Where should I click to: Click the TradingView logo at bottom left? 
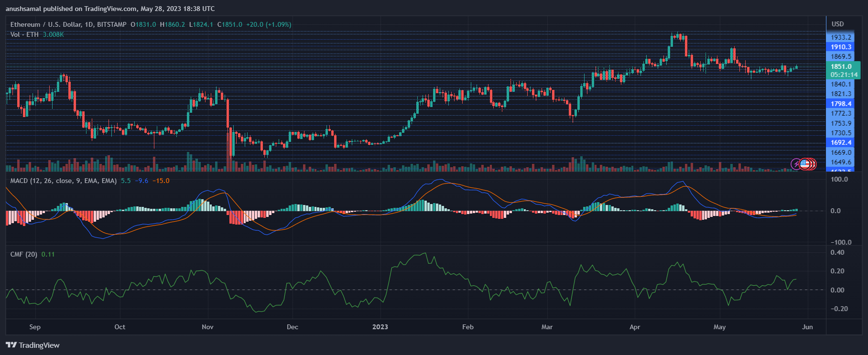point(33,345)
